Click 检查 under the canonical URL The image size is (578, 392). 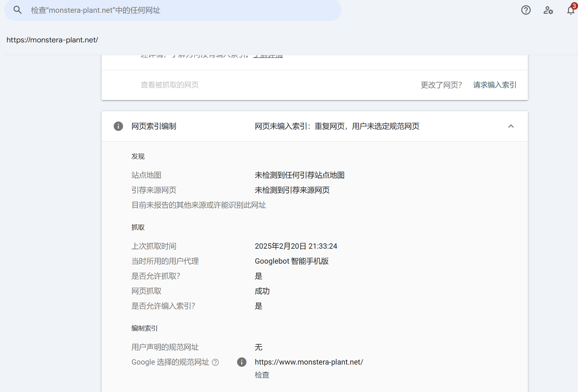[262, 375]
